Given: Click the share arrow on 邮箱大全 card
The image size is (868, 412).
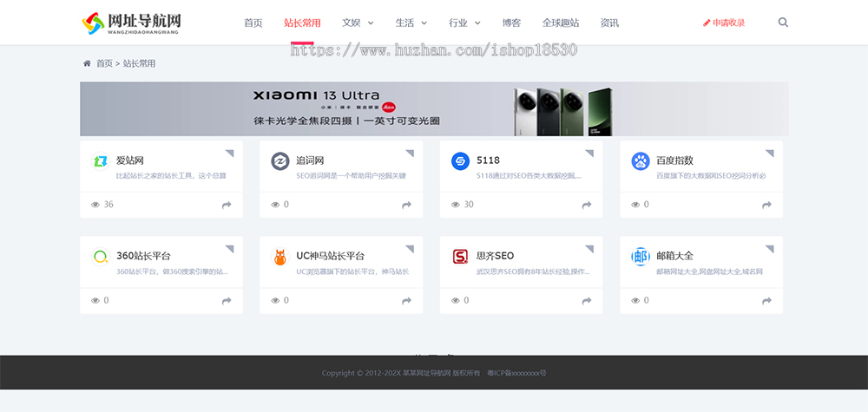Looking at the screenshot, I should tap(766, 301).
